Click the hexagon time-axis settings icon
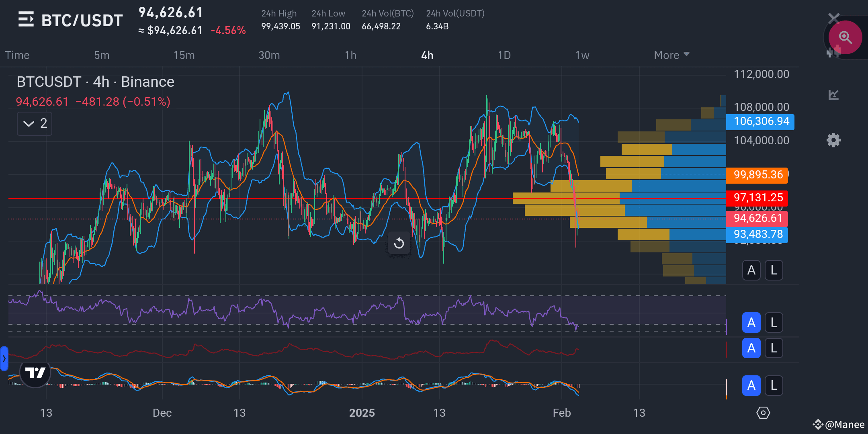 [763, 413]
